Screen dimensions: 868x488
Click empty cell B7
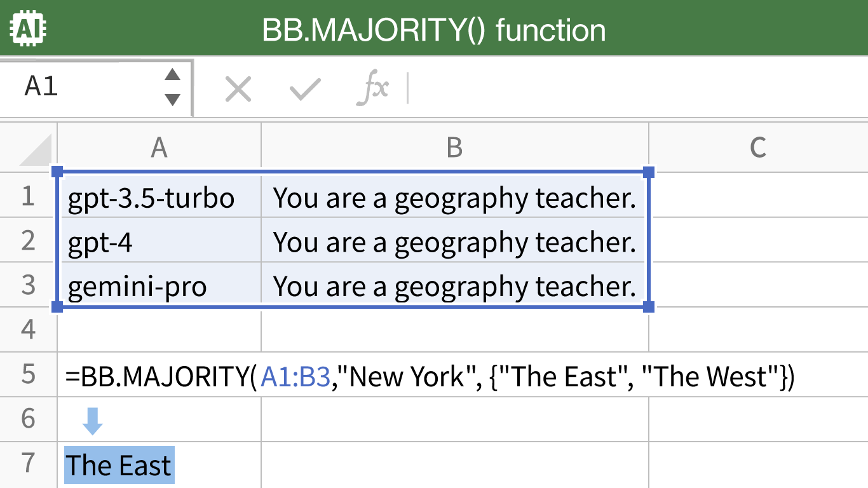[455, 465]
